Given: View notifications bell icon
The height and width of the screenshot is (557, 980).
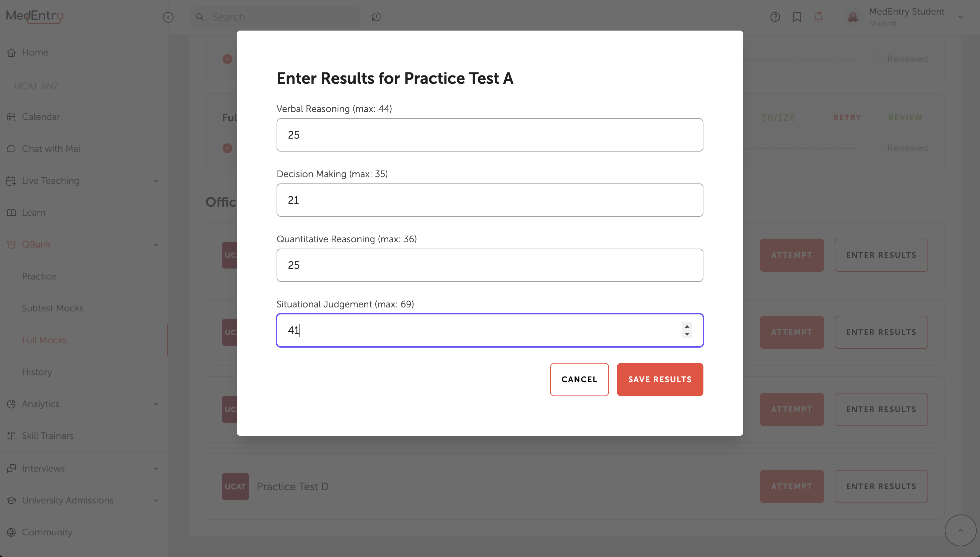Looking at the screenshot, I should coord(818,17).
